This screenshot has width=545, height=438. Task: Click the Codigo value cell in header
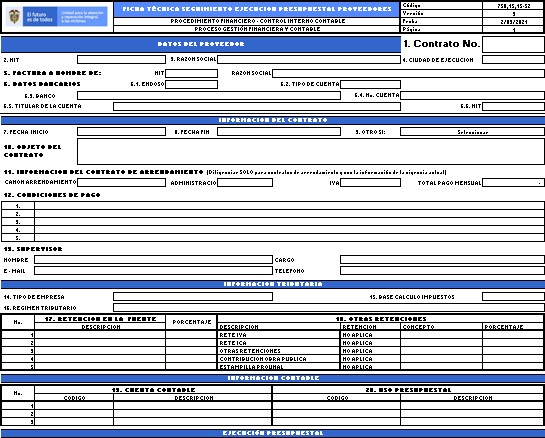click(513, 6)
